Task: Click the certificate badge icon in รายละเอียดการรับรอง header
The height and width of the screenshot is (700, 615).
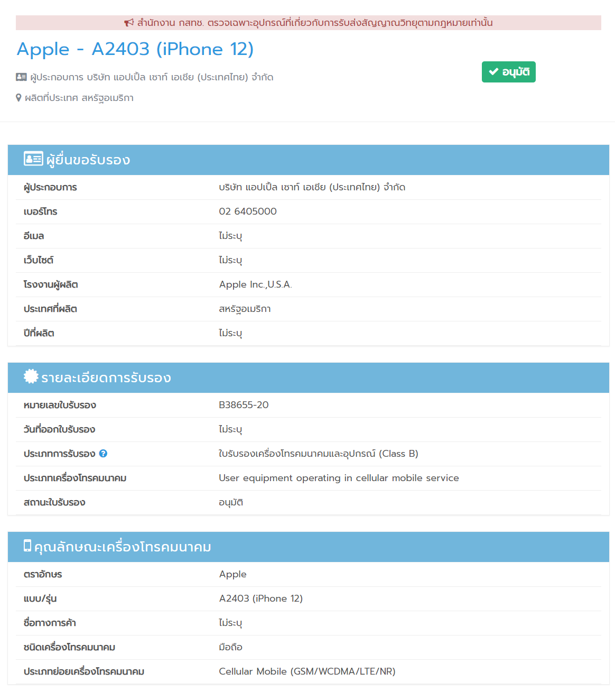Action: point(31,376)
